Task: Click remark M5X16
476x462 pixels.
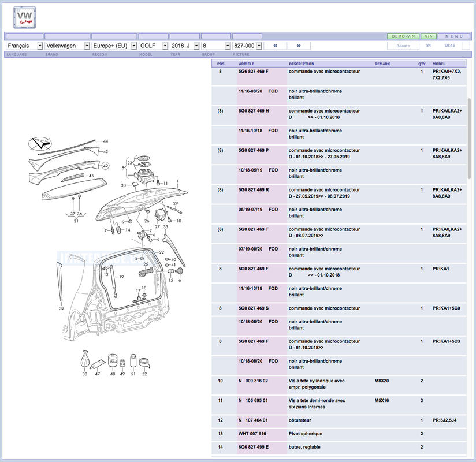Action: 382,400
